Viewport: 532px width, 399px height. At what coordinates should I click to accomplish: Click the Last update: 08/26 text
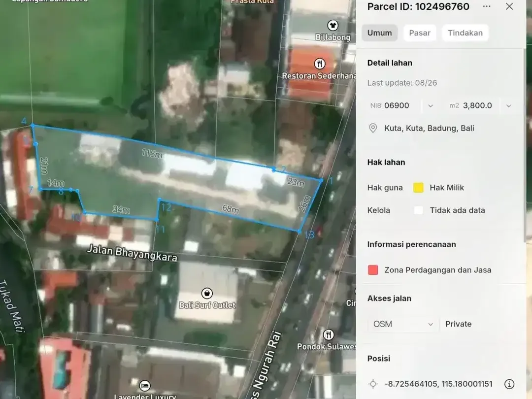coord(402,83)
